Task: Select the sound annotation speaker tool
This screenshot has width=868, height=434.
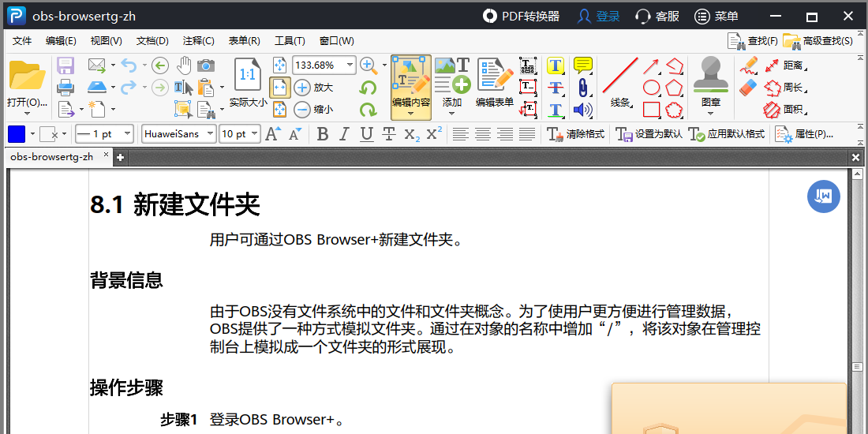Action: pos(582,109)
